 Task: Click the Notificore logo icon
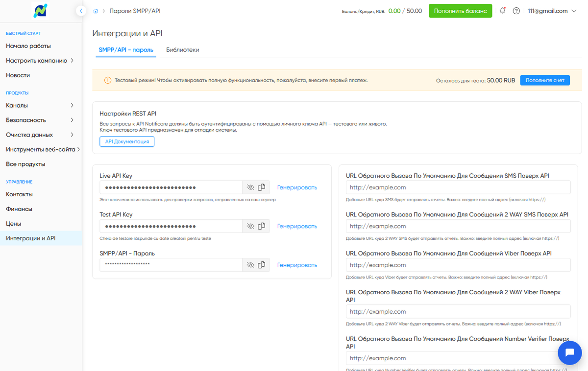coord(41,11)
